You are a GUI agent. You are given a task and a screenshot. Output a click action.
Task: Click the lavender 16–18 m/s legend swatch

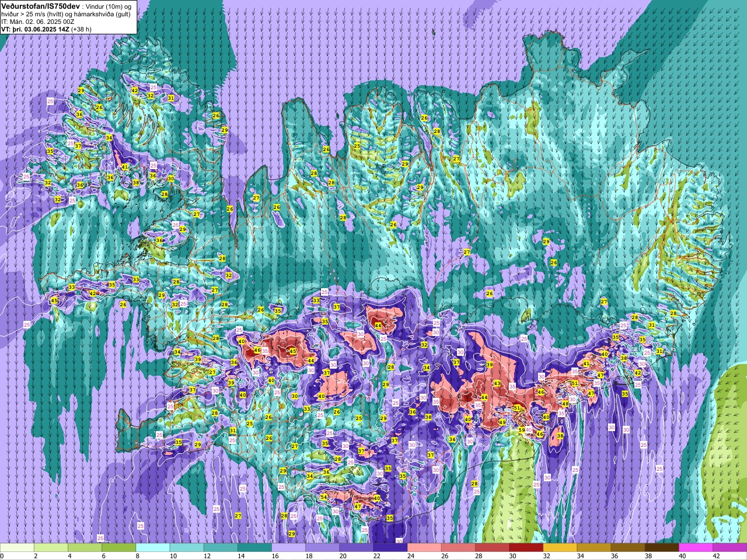coord(288,548)
